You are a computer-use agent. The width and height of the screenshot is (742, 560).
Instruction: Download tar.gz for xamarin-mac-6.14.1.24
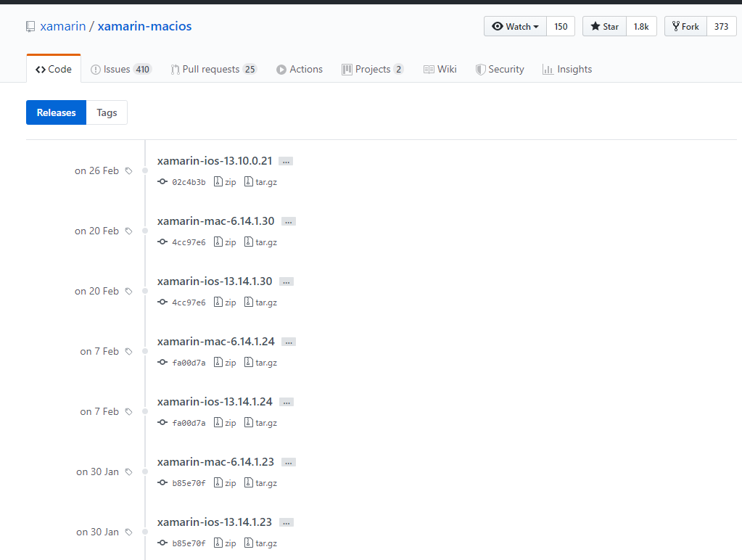pos(260,362)
